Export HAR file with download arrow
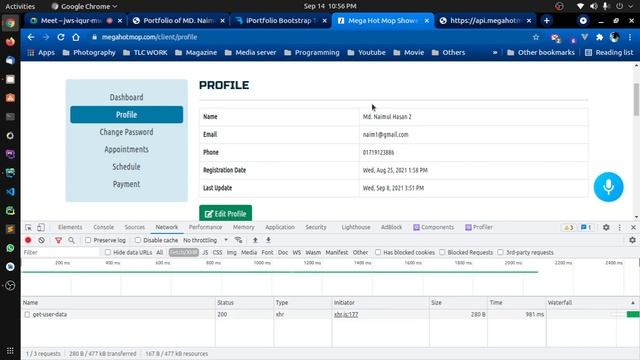 (268, 240)
